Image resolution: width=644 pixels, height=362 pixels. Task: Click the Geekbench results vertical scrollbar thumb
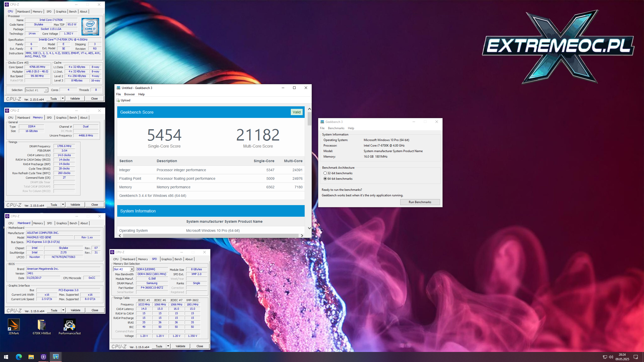pos(309,119)
